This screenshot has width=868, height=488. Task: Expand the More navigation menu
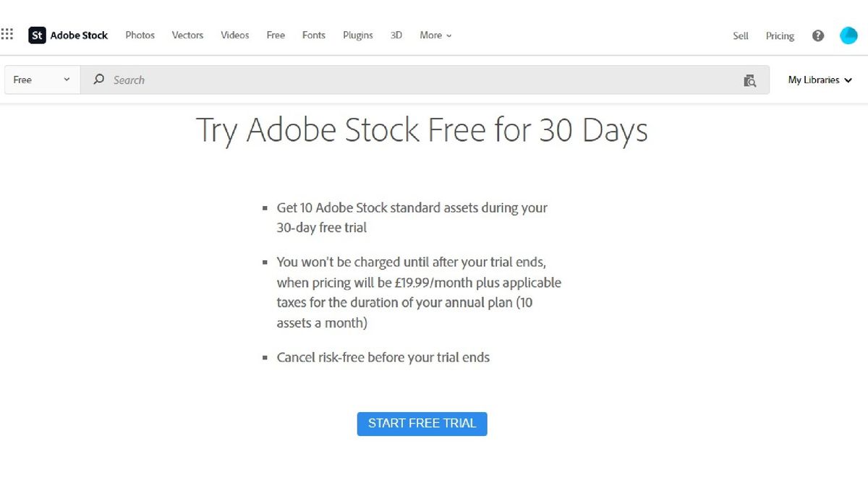pos(435,35)
